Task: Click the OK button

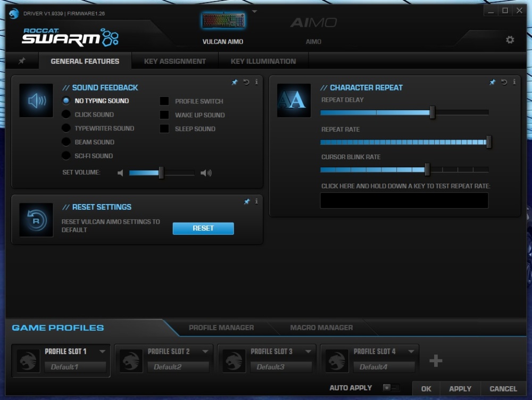Action: click(x=426, y=388)
